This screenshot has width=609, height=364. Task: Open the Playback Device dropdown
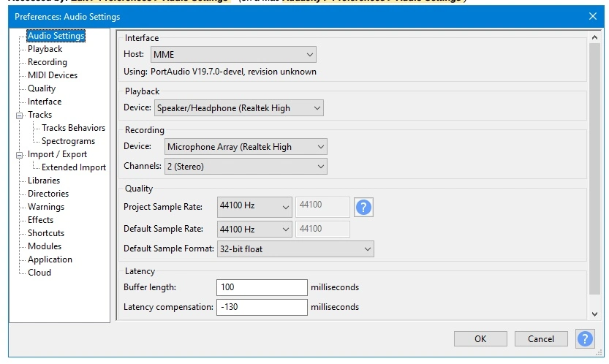pos(239,108)
